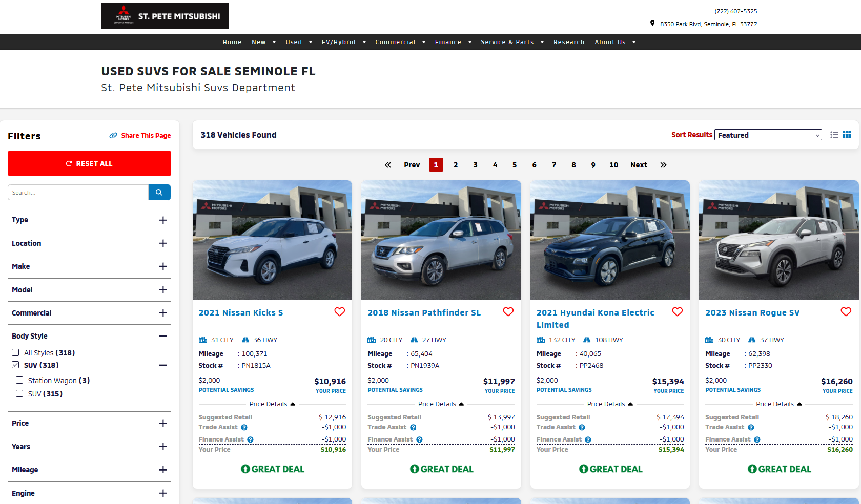Call dealership phone number (727) 607-5325
This screenshot has width=861, height=504.
click(735, 11)
